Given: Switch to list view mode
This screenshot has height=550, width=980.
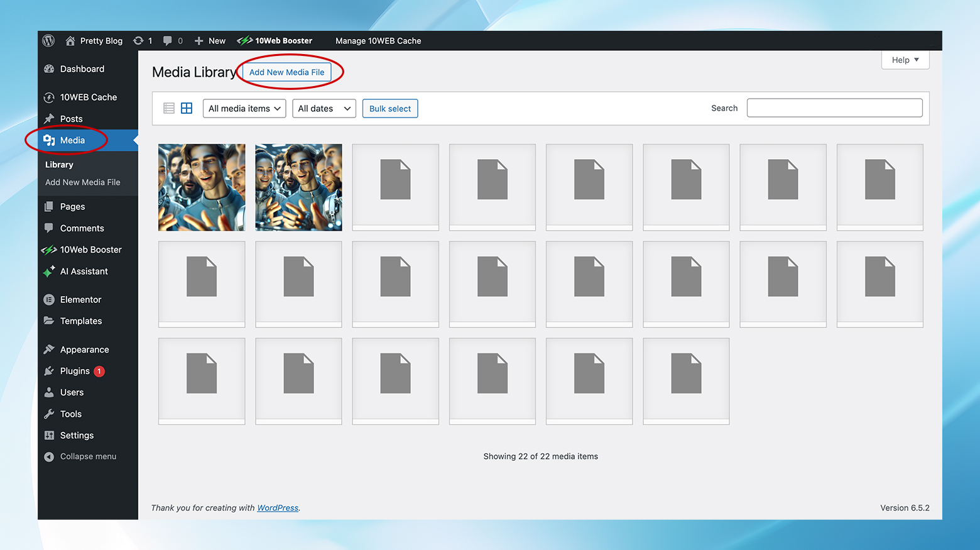Looking at the screenshot, I should [168, 107].
